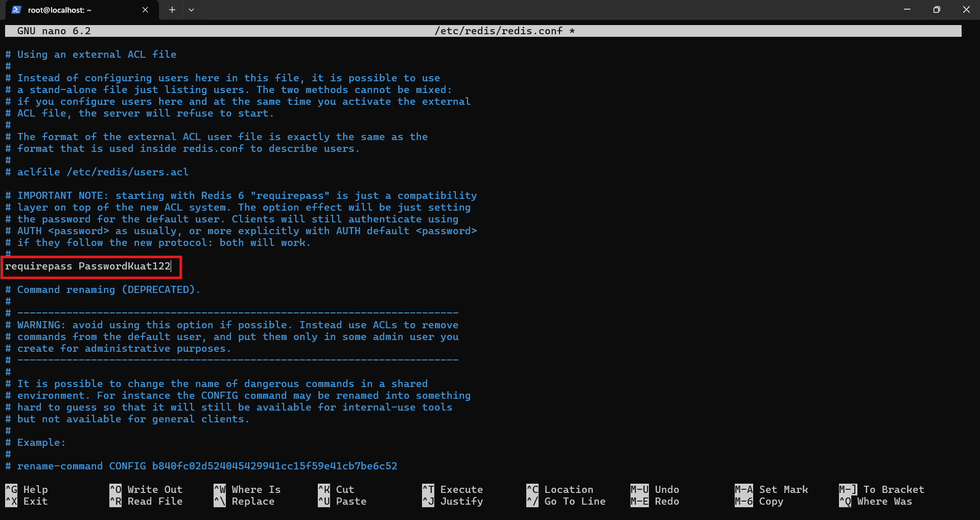Exit the nano editor

(x=27, y=501)
